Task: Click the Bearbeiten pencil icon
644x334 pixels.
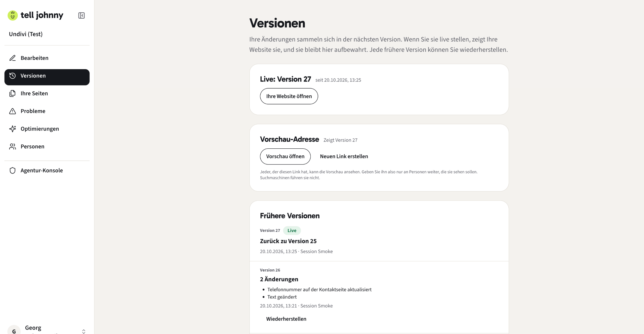Action: (13, 58)
